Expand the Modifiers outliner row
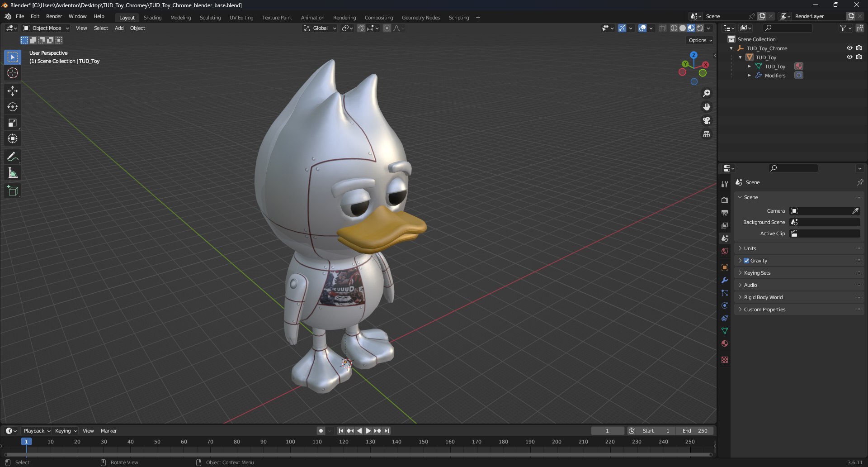Viewport: 868px width, 467px height. pyautogui.click(x=750, y=76)
